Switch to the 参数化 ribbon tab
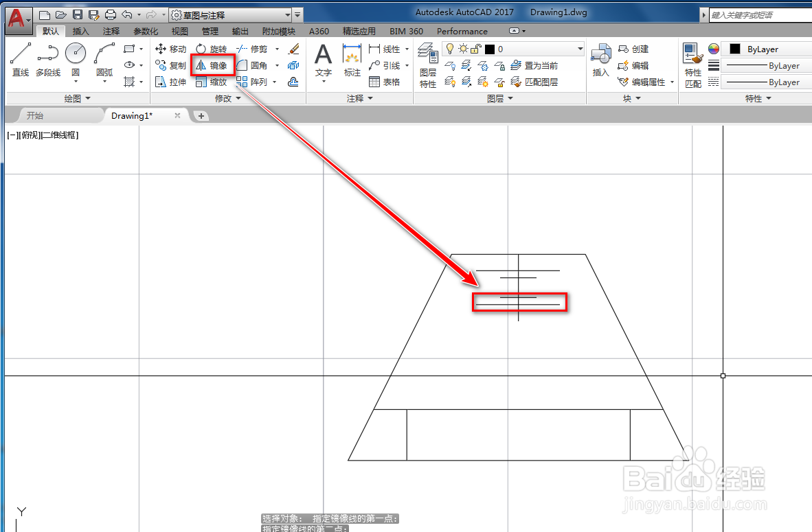Viewport: 812px width, 532px height. coord(146,31)
